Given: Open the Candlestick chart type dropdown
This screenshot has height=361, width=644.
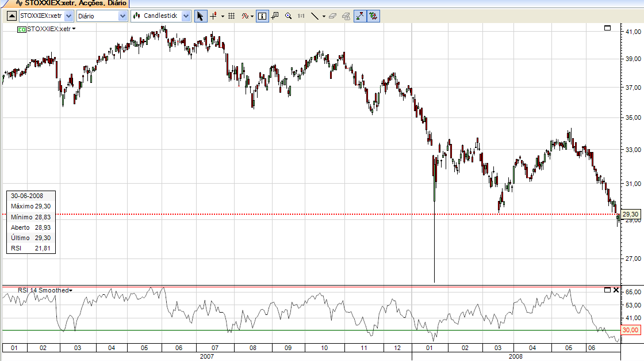Looking at the screenshot, I should [186, 16].
